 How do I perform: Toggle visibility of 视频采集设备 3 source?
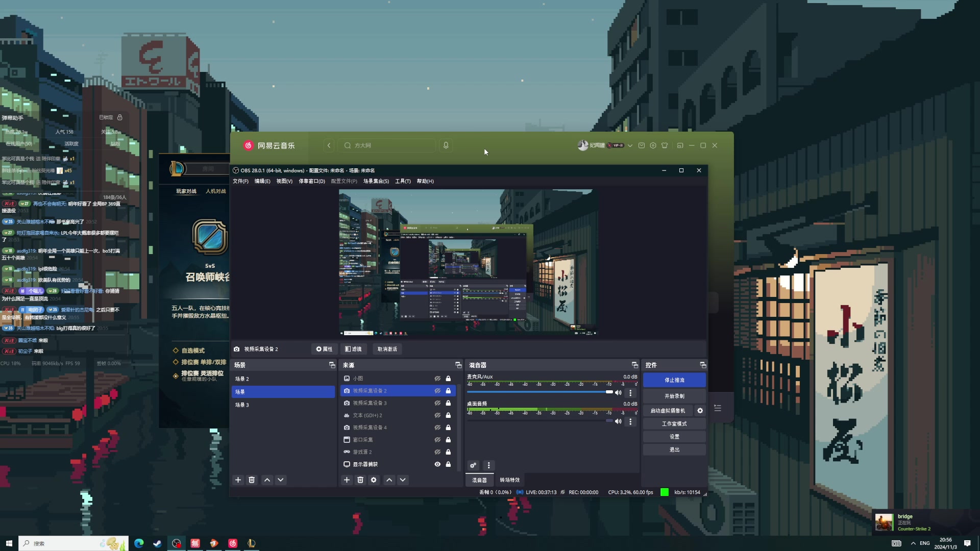coord(437,403)
